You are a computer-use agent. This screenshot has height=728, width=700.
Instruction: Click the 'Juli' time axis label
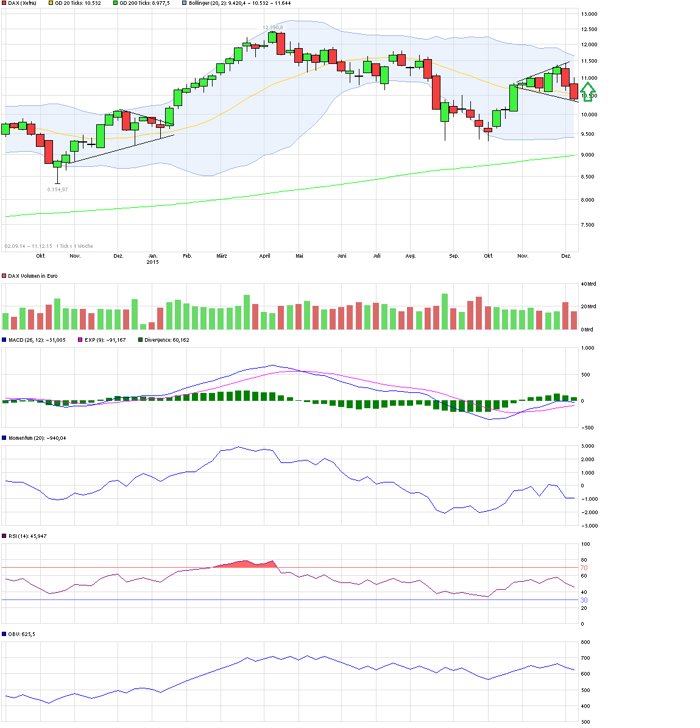pos(377,256)
